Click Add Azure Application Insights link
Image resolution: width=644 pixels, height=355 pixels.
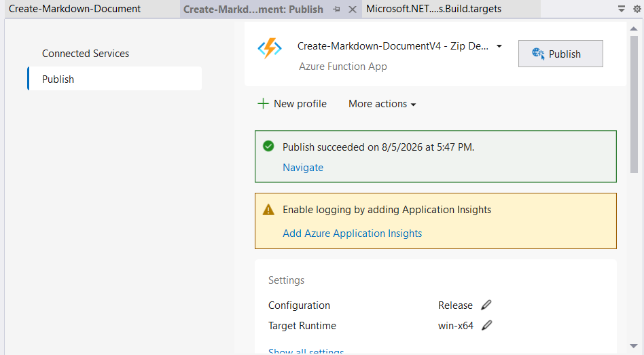click(352, 233)
